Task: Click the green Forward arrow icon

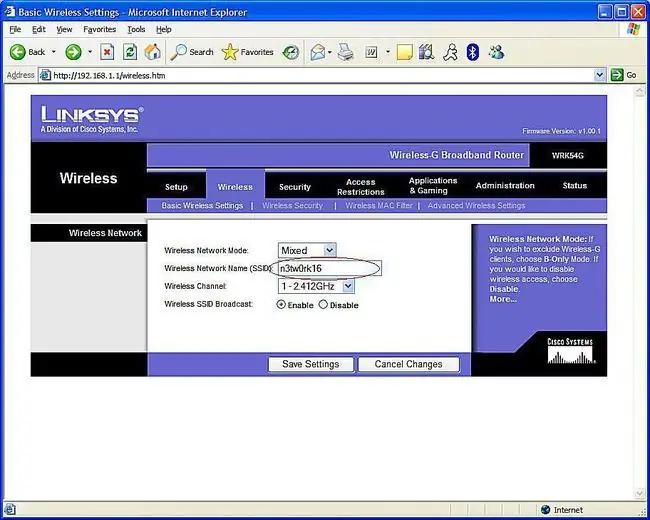Action: click(73, 52)
